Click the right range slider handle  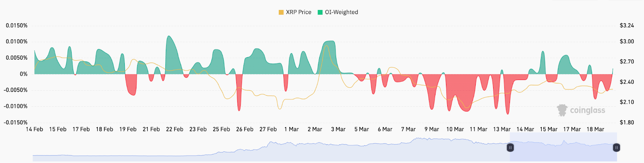click(616, 148)
